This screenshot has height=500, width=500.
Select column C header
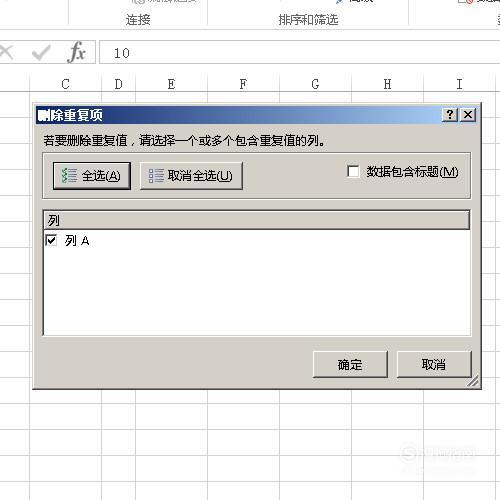click(65, 84)
